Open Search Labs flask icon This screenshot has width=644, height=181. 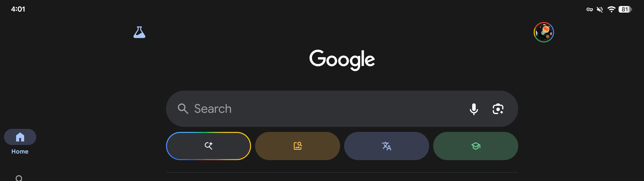[x=139, y=32]
